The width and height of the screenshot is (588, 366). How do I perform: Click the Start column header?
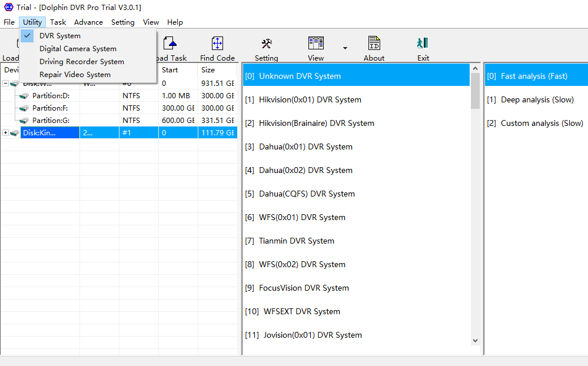click(x=178, y=70)
